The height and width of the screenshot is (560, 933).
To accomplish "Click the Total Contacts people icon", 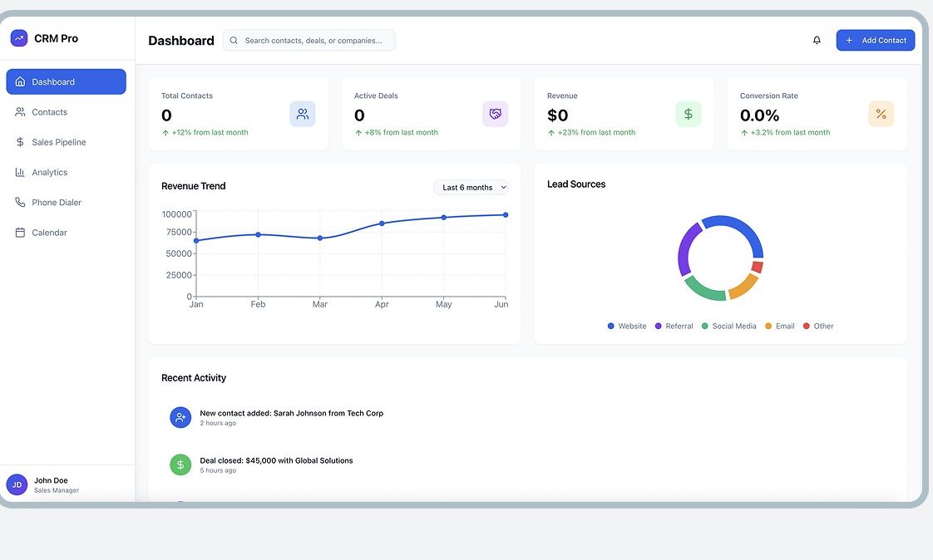I will coord(303,114).
